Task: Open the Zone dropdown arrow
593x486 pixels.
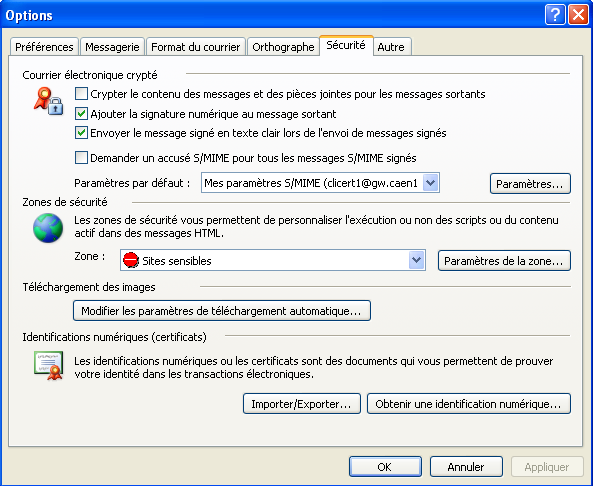Action: point(416,260)
